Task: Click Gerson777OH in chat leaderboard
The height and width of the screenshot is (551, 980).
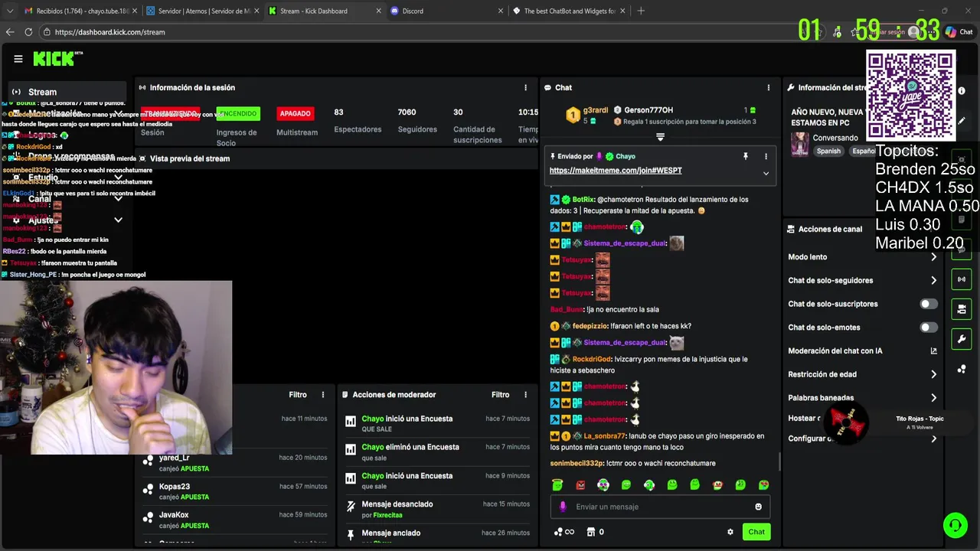Action: coord(648,110)
